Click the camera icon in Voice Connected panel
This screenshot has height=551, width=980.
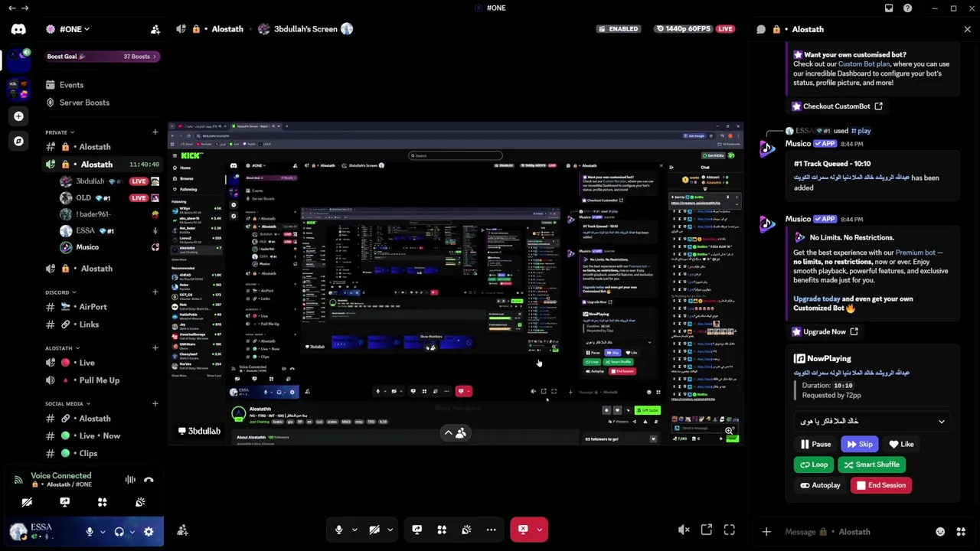(27, 502)
